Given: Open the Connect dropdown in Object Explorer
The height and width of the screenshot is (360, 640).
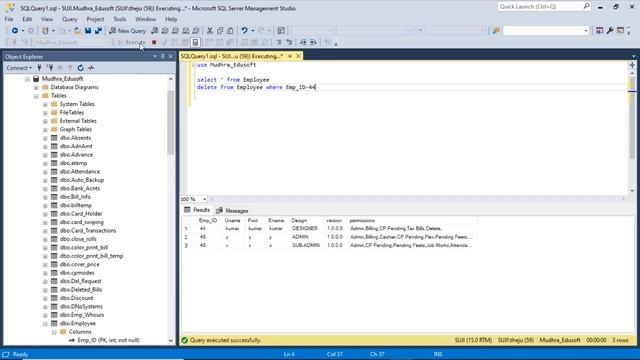Looking at the screenshot, I should tap(19, 68).
